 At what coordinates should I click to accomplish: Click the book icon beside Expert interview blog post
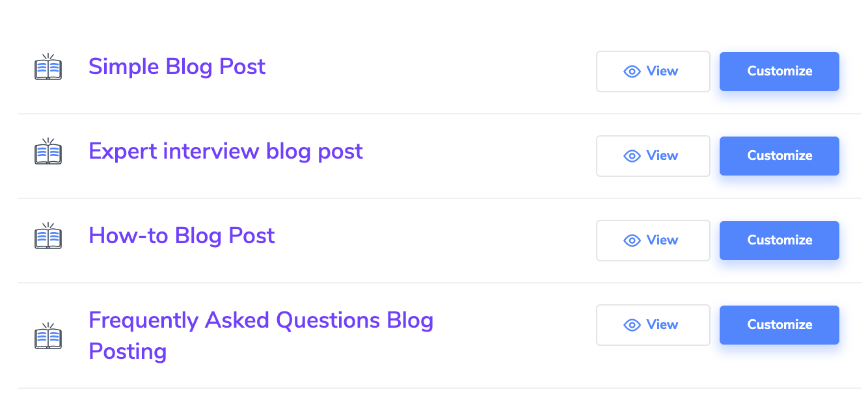47,152
